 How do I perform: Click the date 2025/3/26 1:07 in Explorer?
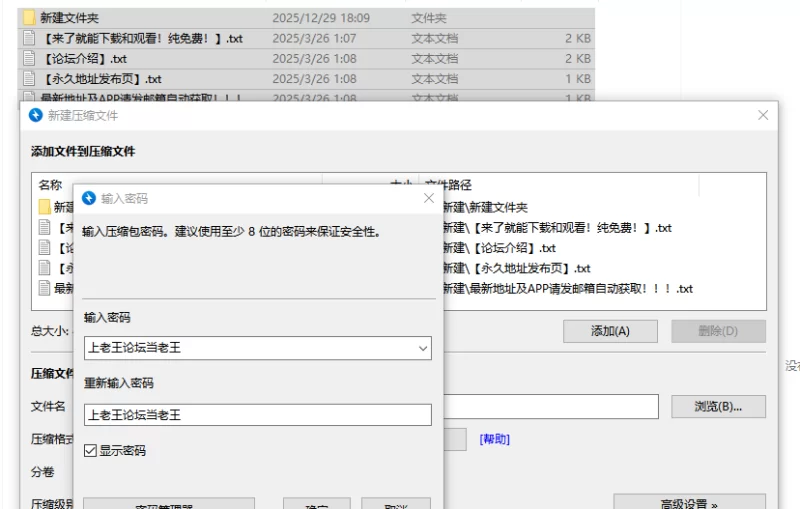[x=314, y=38]
